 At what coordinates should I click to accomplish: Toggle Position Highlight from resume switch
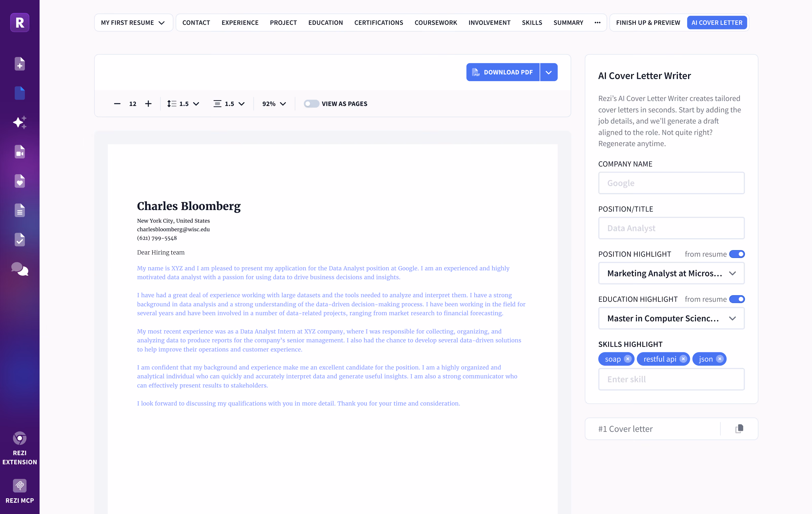coord(737,254)
